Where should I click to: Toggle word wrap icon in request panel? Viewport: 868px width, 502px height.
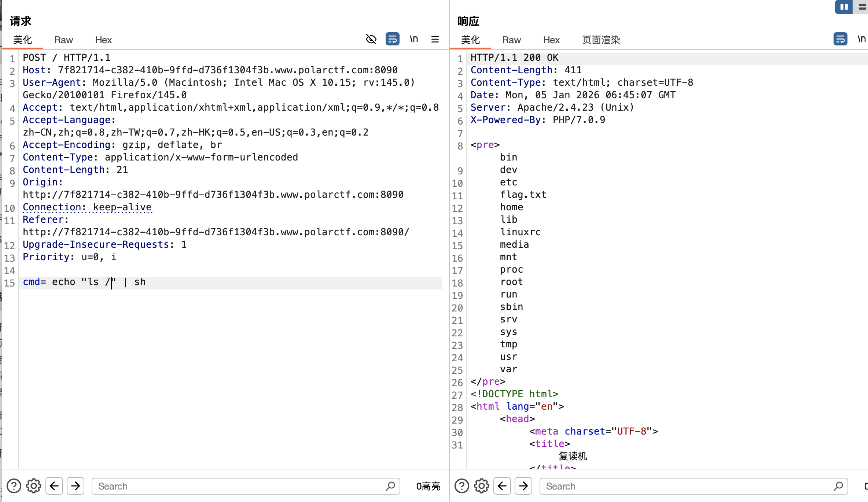(392, 39)
